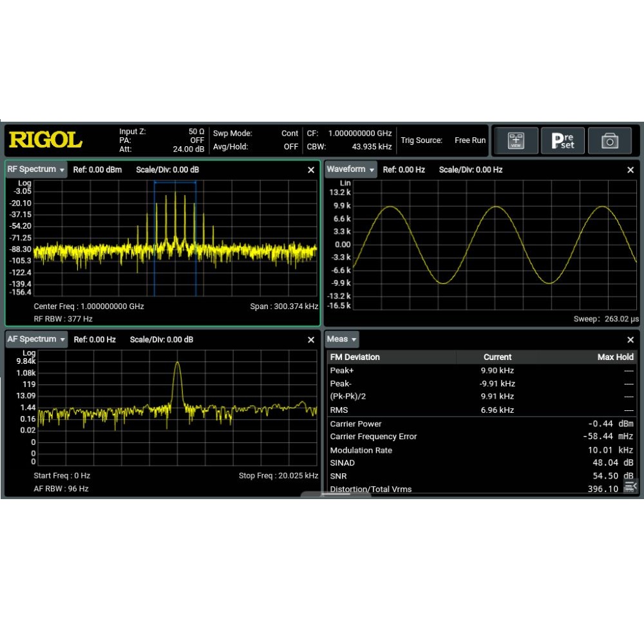
Task: Click AF RBW 96 Hz label
Action: point(61,489)
